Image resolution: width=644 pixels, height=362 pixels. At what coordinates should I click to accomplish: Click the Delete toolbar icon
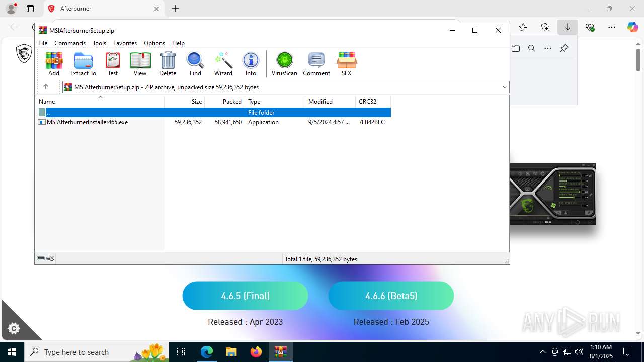[x=168, y=64]
